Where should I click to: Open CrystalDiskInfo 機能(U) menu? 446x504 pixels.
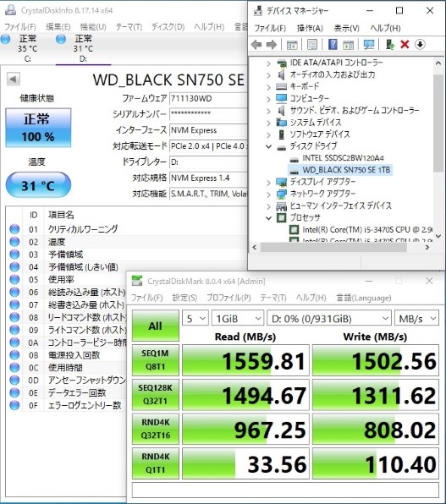pos(93,27)
